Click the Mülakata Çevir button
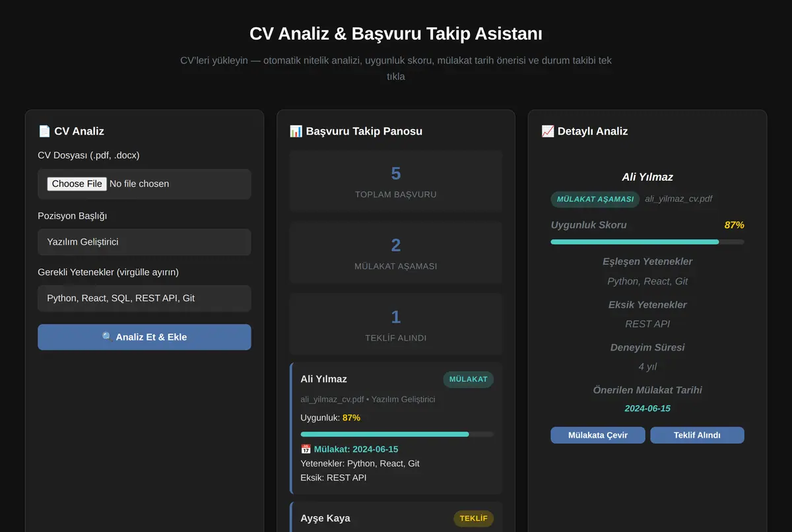The image size is (792, 532). (598, 435)
